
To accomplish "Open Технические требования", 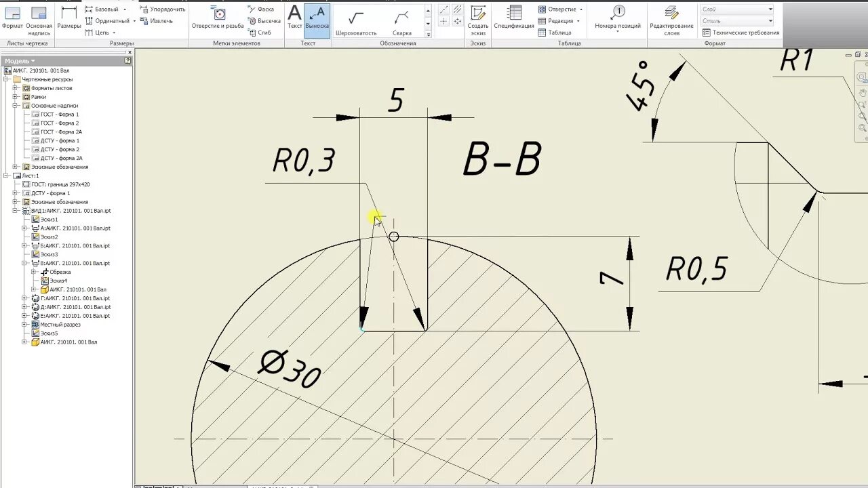I will 741,33.
